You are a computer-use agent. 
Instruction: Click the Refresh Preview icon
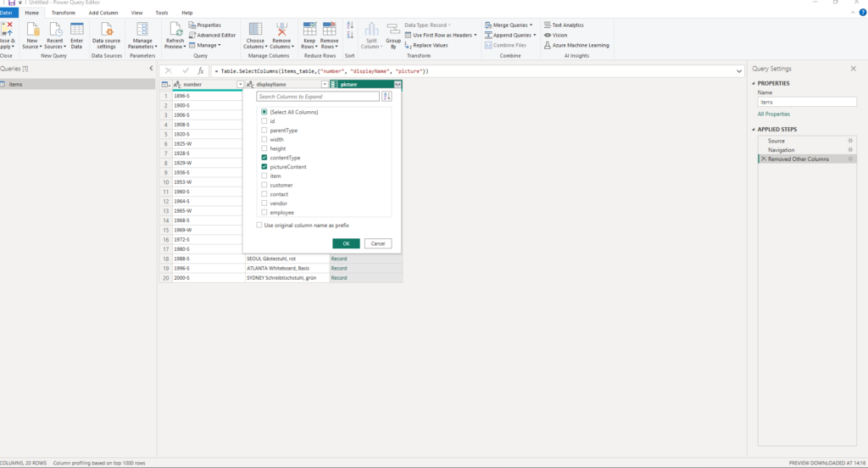pyautogui.click(x=175, y=33)
